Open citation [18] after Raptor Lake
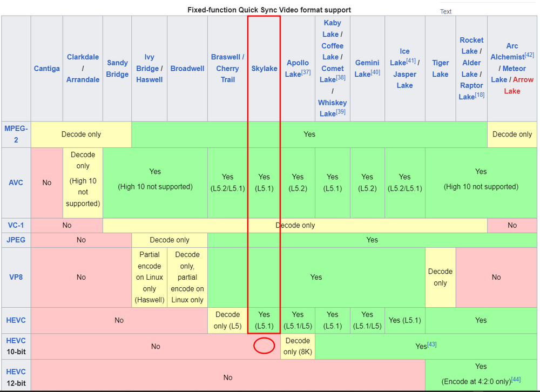 [x=480, y=94]
